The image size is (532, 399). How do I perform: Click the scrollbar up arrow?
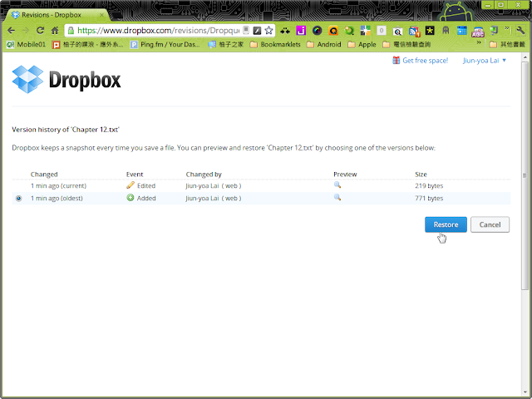point(525,57)
